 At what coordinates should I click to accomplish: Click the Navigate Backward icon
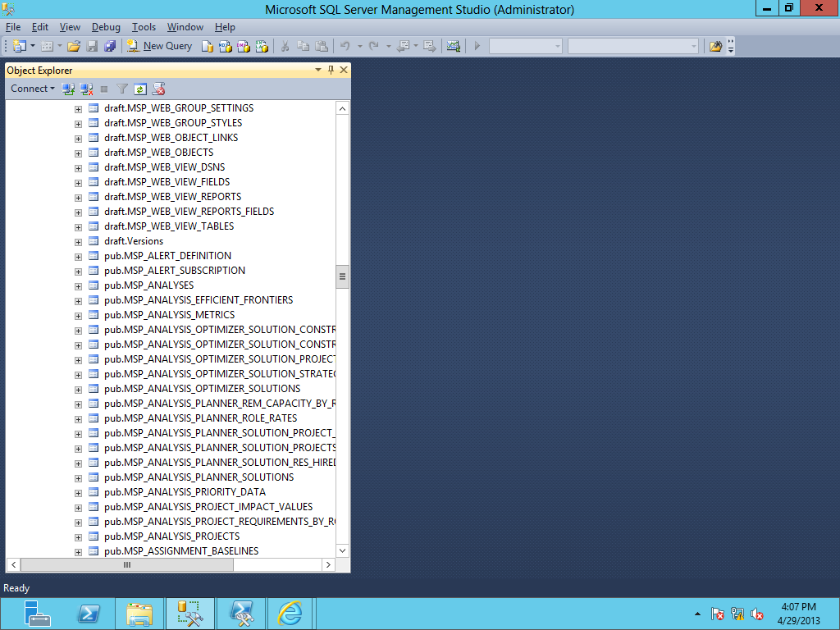404,46
